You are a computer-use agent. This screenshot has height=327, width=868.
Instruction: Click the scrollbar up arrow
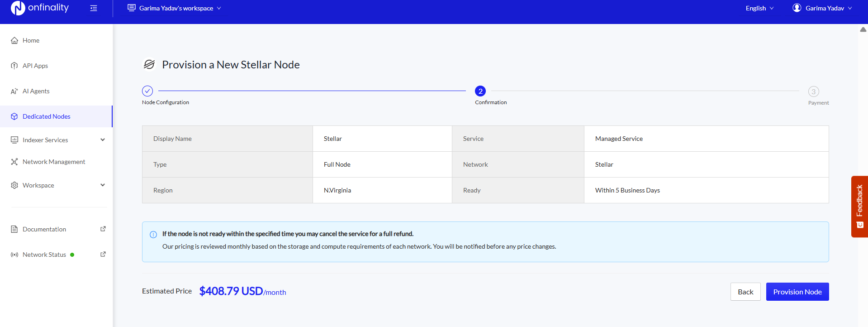863,29
